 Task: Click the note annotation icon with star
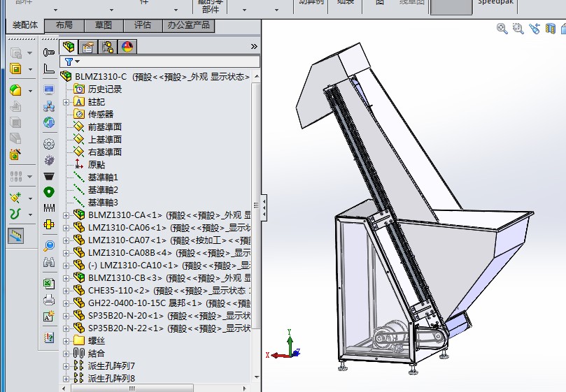tap(49, 316)
